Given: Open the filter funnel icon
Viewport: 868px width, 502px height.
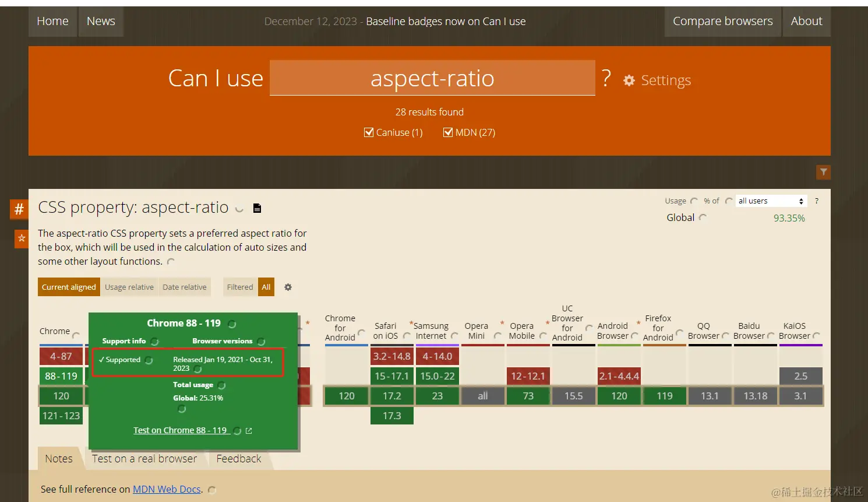Looking at the screenshot, I should (823, 172).
